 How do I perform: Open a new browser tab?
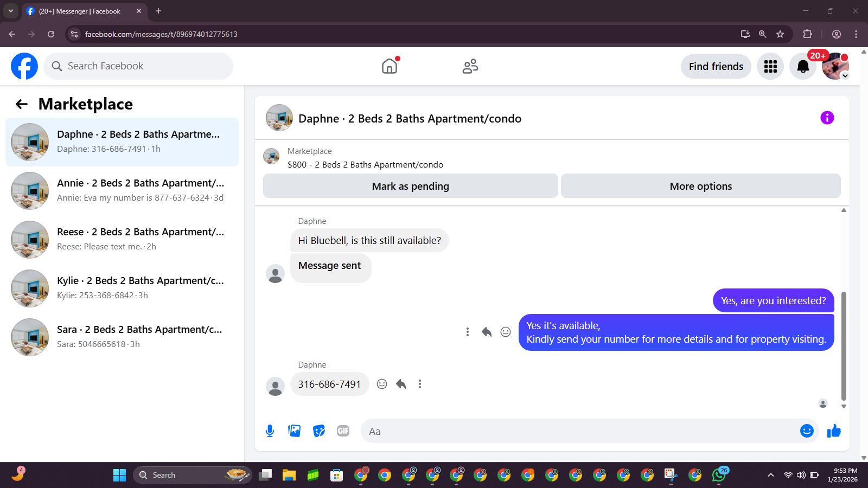158,11
